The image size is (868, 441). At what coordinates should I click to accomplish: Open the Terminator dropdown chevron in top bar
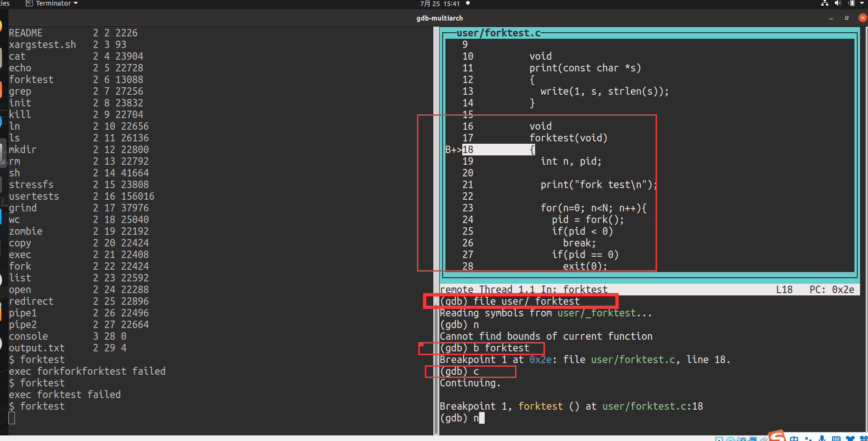point(76,3)
